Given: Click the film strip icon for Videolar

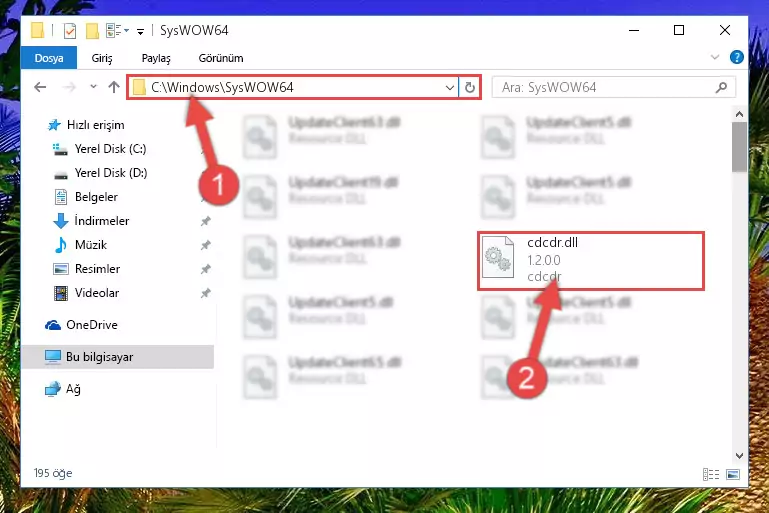Looking at the screenshot, I should click(x=60, y=293).
